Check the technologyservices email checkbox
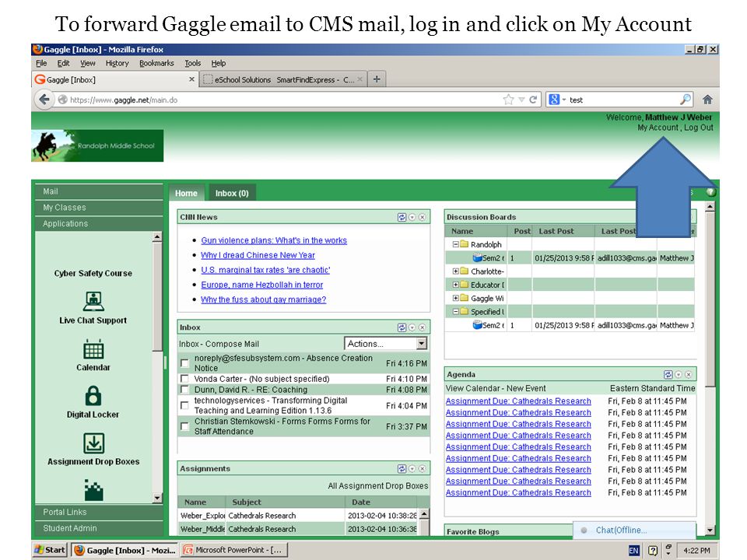The image size is (747, 560). [x=184, y=406]
